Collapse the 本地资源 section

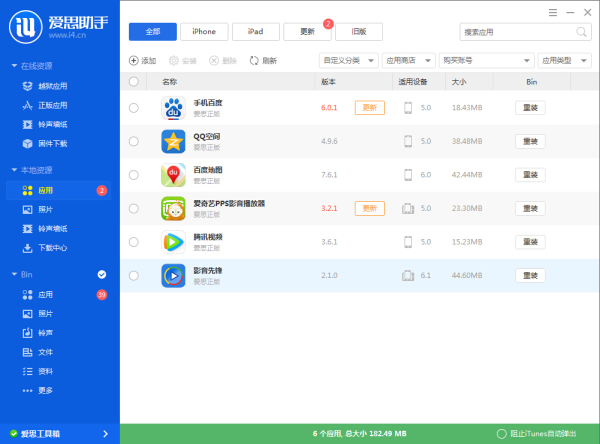(x=14, y=170)
